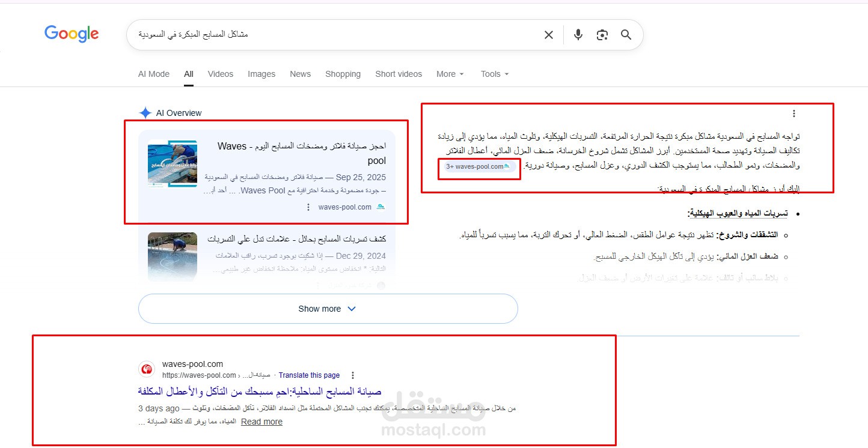Click the 3+ waves-pool.com source chip
868x448 pixels.
pyautogui.click(x=478, y=166)
